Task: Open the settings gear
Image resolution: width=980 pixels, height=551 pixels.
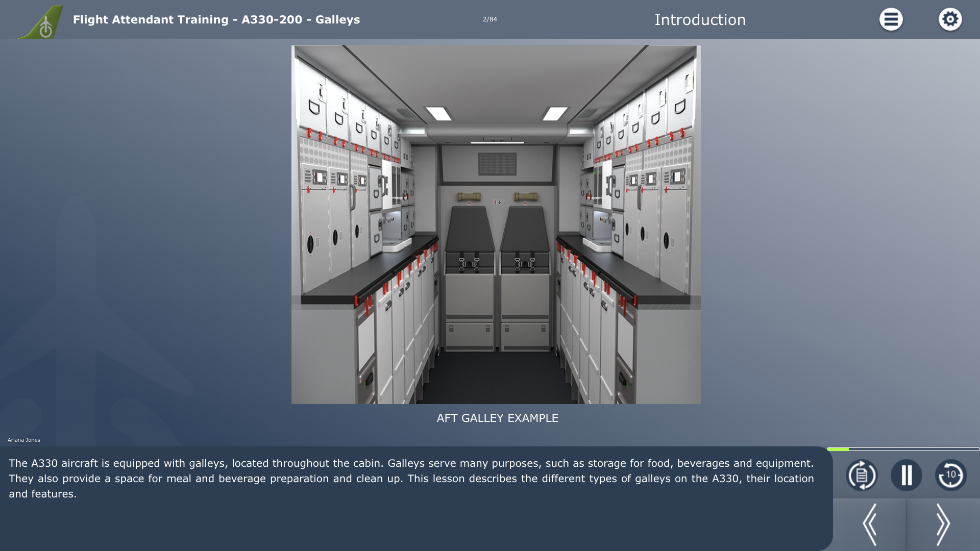Action: point(950,19)
